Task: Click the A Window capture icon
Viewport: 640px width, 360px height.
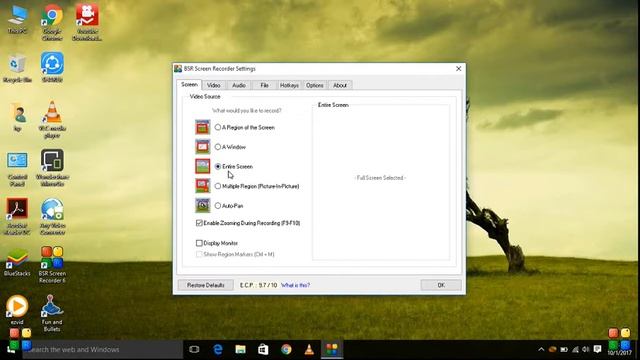Action: 202,147
